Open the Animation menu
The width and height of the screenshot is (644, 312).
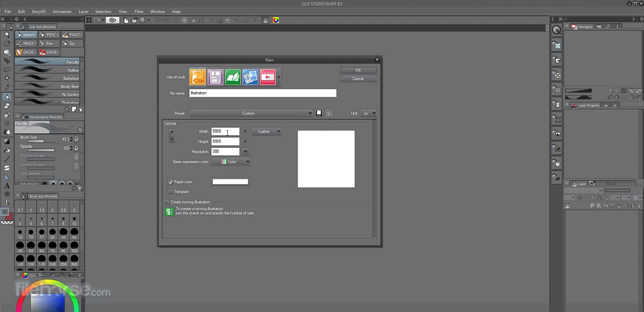62,12
